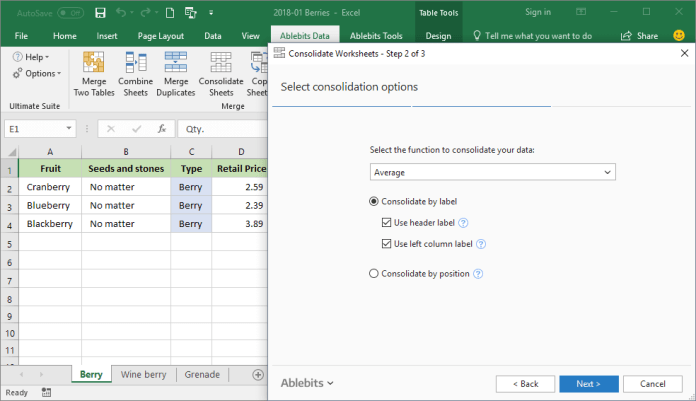Open the Ablebits menu in the dialog footer
Viewport: 696px width, 401px height.
click(307, 383)
